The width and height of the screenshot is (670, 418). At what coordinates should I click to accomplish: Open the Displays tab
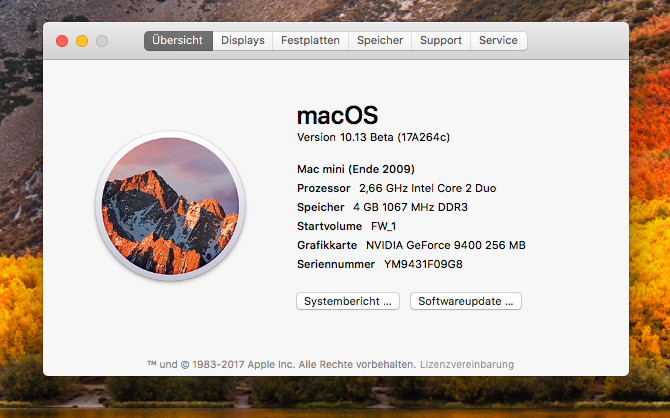pyautogui.click(x=243, y=41)
